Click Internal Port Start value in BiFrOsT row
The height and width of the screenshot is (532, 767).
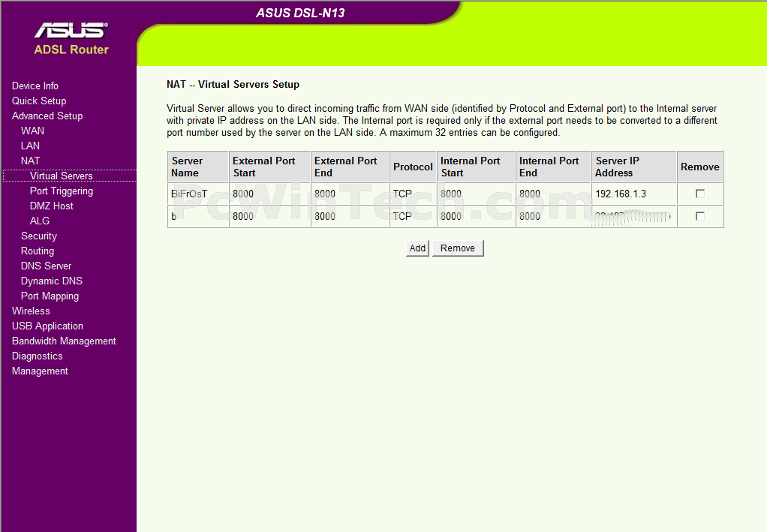pos(451,194)
